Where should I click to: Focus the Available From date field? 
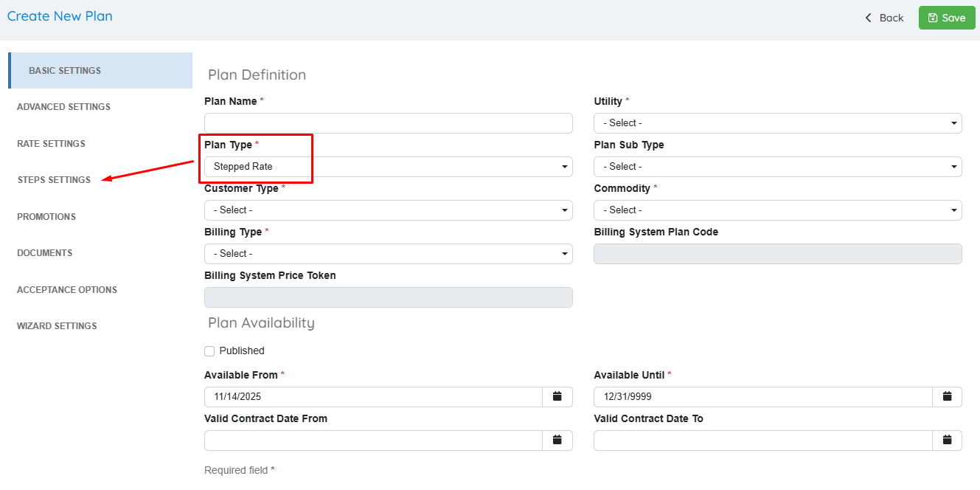click(373, 397)
